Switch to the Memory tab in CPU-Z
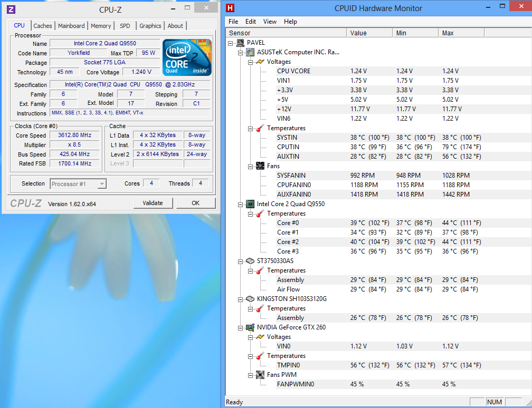The width and height of the screenshot is (532, 408). [101, 26]
